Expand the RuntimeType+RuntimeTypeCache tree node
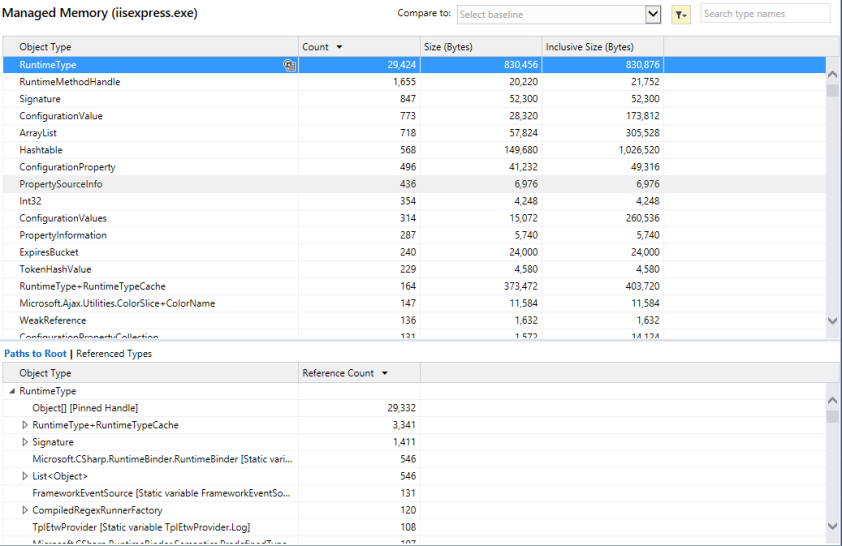 pos(24,425)
